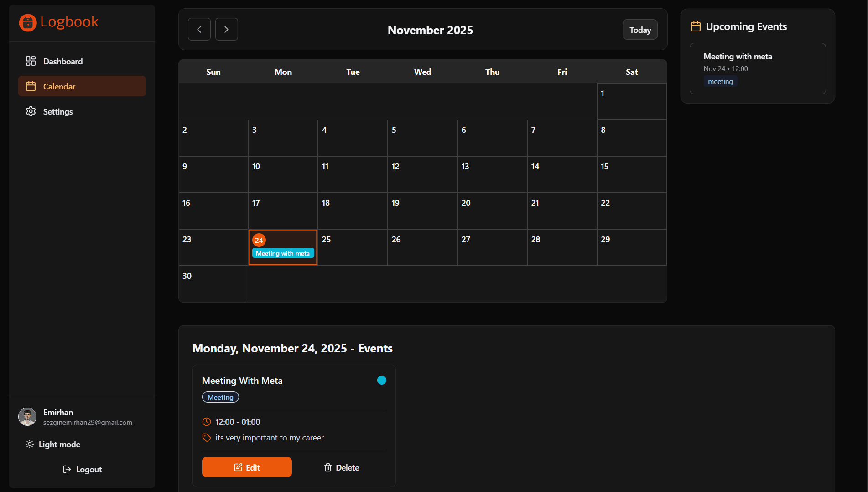Image resolution: width=868 pixels, height=492 pixels.
Task: Select November 10 on the calendar
Action: click(x=283, y=174)
